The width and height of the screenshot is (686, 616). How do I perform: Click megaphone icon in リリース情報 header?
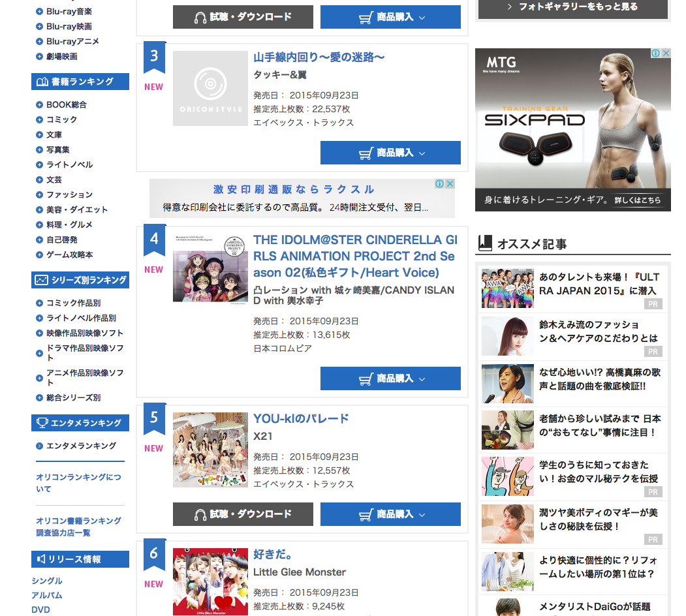[41, 559]
